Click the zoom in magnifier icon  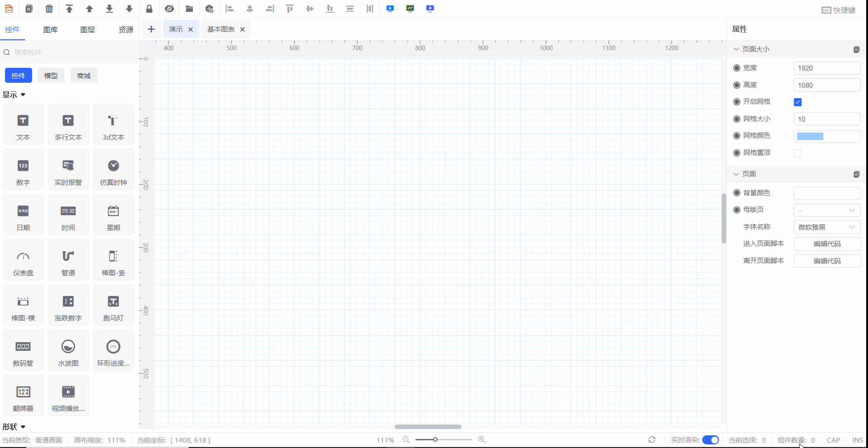(482, 440)
